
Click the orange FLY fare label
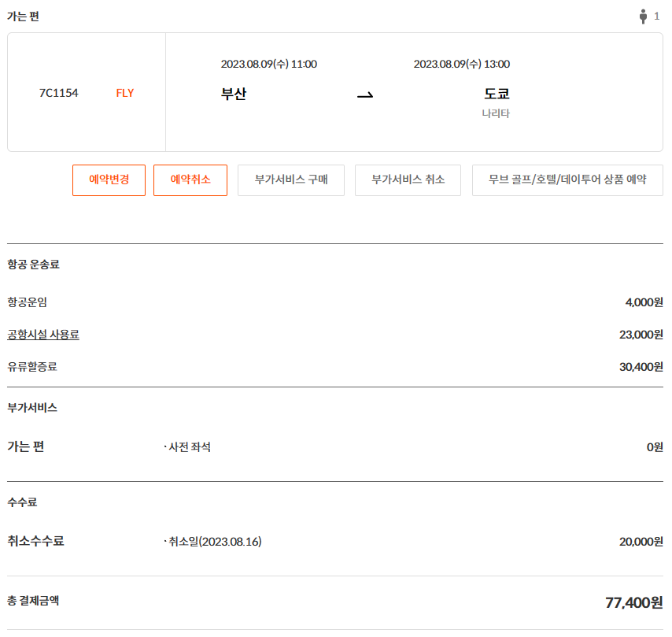coord(125,93)
